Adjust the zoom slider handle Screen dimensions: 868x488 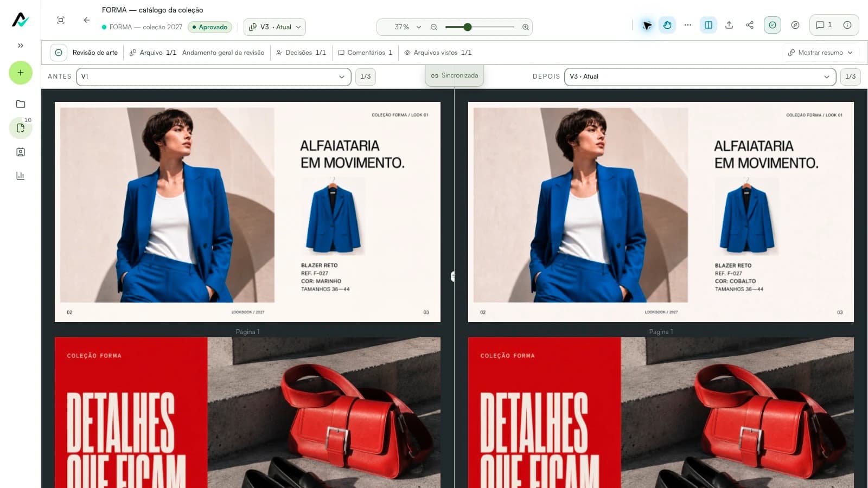point(468,27)
